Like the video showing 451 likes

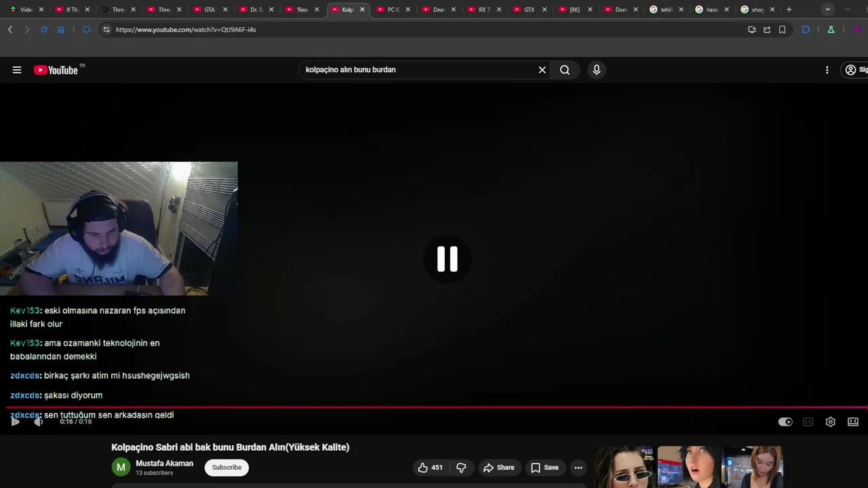click(430, 468)
